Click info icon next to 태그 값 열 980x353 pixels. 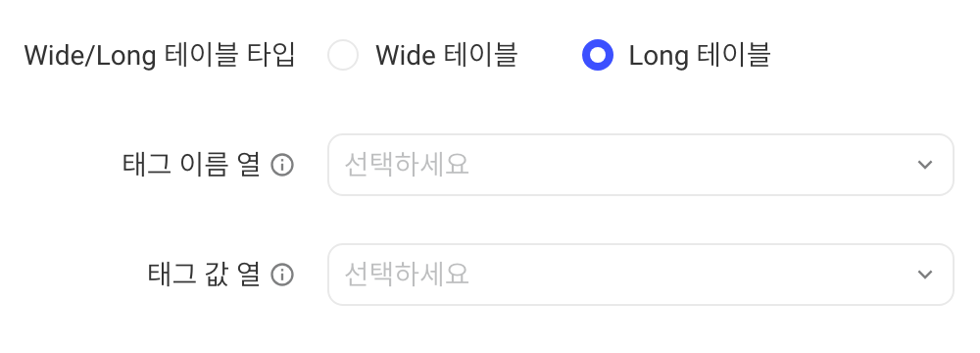(282, 275)
